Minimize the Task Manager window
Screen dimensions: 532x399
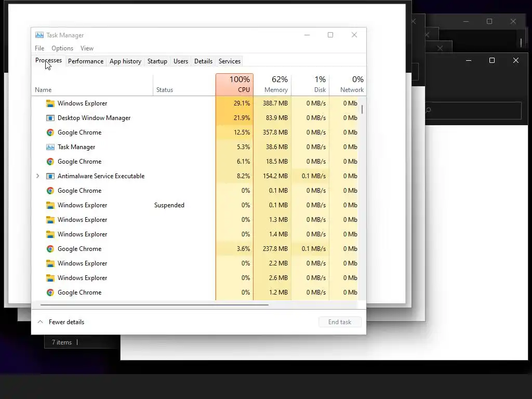pos(307,35)
